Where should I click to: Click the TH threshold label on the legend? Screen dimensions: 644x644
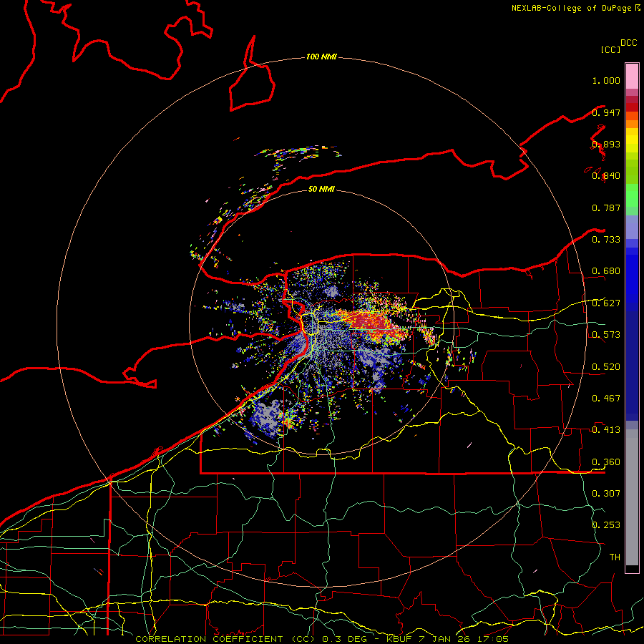coord(615,557)
